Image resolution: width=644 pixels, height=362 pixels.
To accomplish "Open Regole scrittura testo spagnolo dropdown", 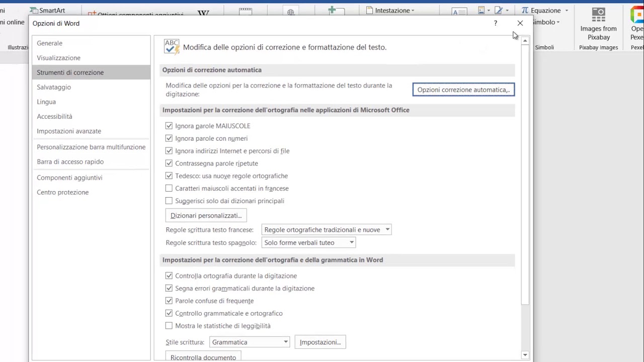I will click(309, 242).
